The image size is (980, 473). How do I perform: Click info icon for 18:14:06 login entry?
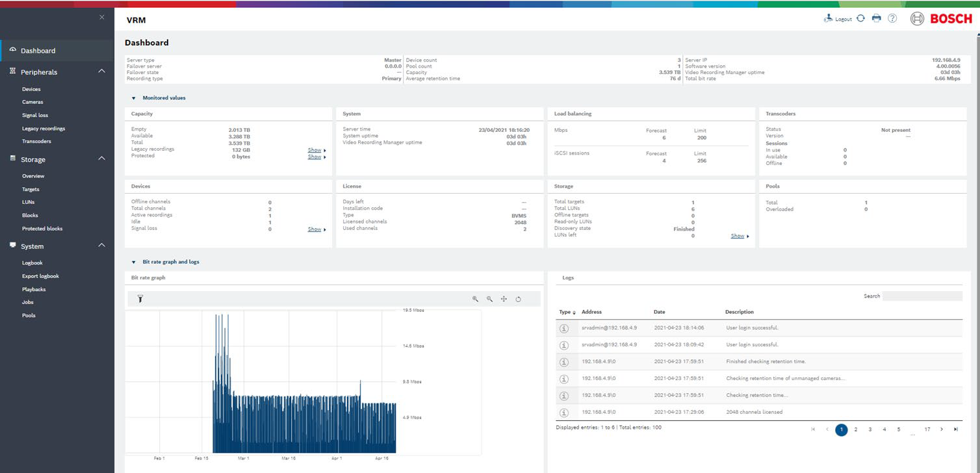[563, 328]
